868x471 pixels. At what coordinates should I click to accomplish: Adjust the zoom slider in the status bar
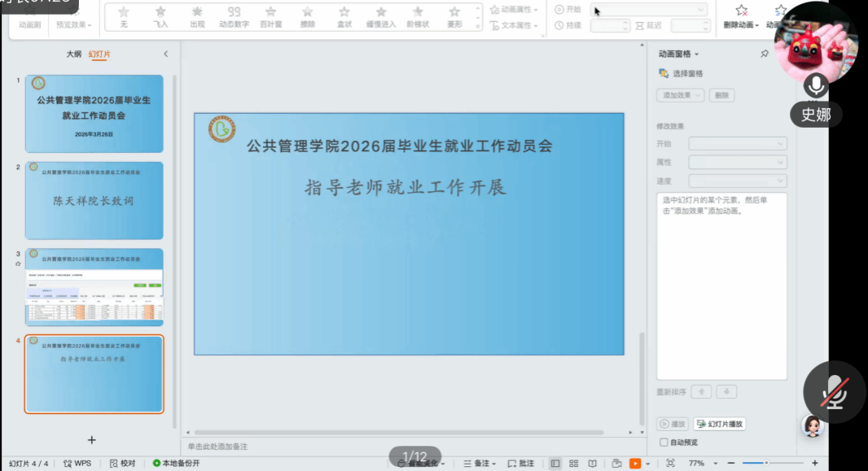coord(765,463)
